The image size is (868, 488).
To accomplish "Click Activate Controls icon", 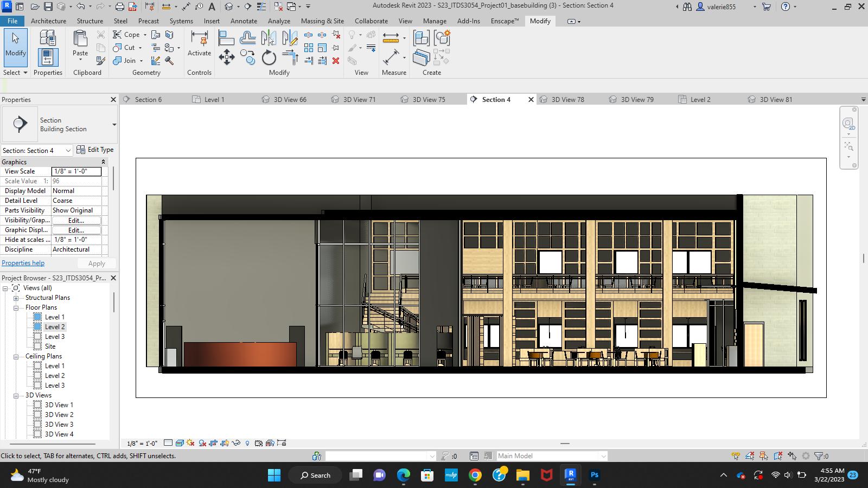I will (199, 43).
